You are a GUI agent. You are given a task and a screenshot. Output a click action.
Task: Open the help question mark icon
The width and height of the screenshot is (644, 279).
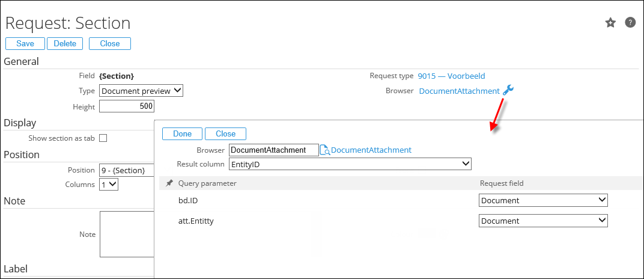630,23
